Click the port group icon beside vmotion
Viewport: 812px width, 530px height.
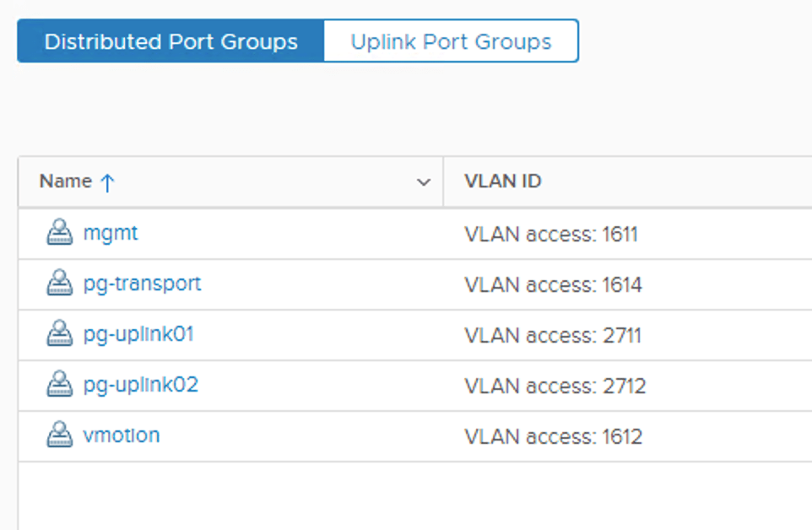click(x=59, y=435)
